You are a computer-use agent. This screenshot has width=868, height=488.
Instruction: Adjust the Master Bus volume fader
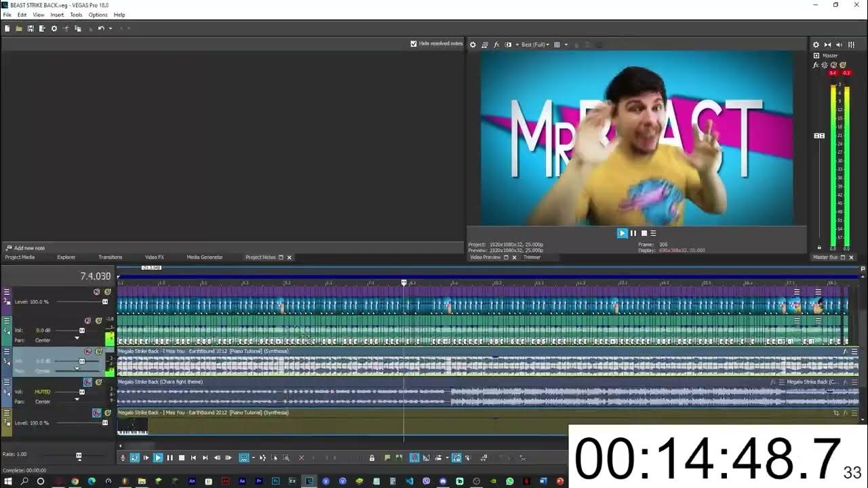[x=819, y=136]
